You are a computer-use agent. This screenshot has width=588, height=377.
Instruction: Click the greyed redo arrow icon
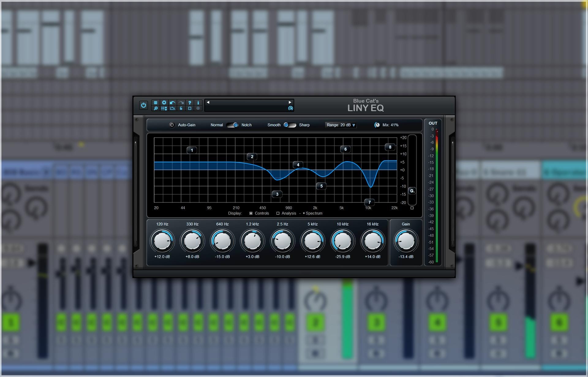181,103
